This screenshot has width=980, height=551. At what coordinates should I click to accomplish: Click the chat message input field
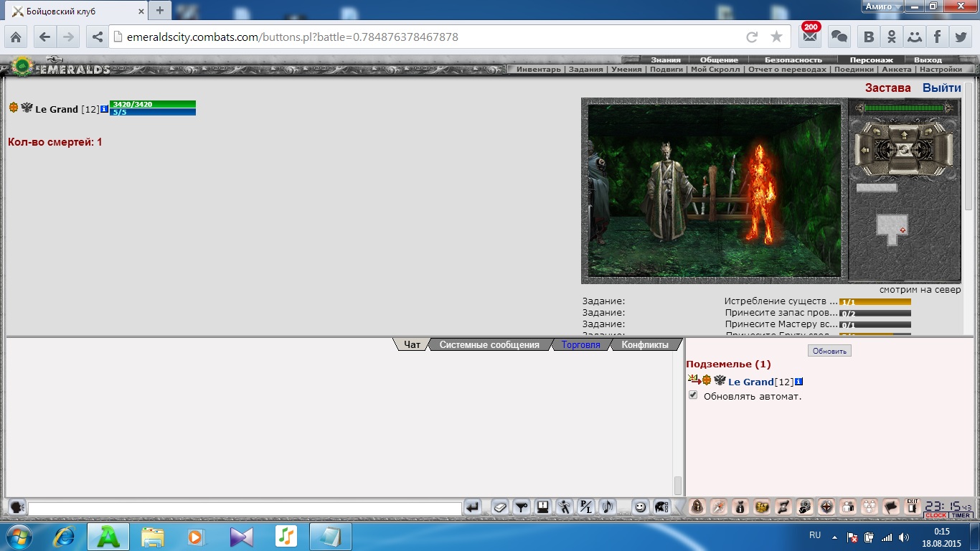pos(245,509)
